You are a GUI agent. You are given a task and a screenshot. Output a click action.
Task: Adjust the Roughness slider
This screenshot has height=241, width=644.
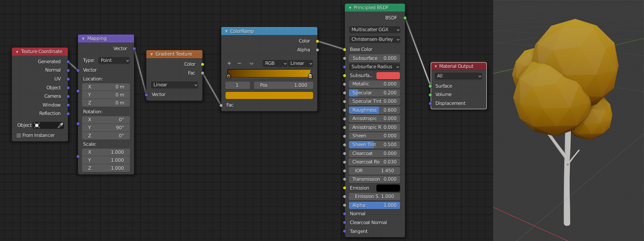[x=375, y=110]
